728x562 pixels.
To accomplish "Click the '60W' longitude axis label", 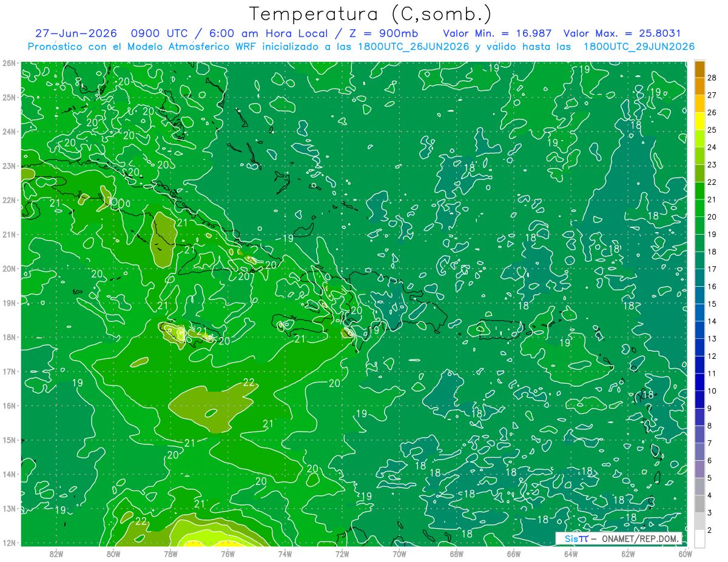I will pos(684,554).
